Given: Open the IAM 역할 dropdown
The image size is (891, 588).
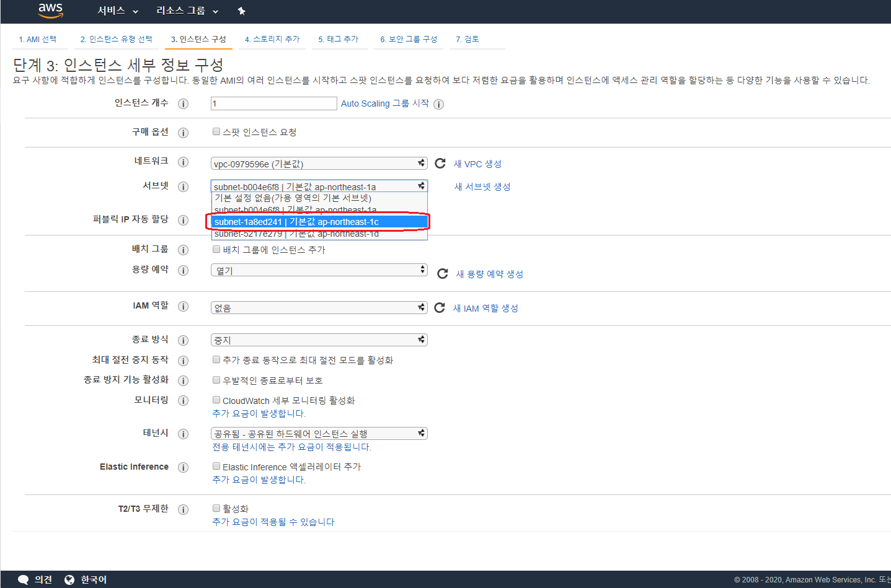Looking at the screenshot, I should (319, 307).
